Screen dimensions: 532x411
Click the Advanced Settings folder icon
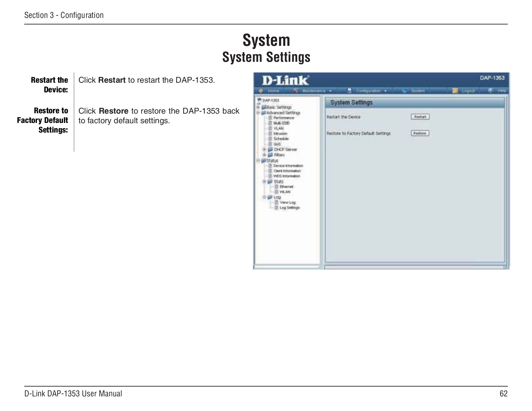[264, 113]
